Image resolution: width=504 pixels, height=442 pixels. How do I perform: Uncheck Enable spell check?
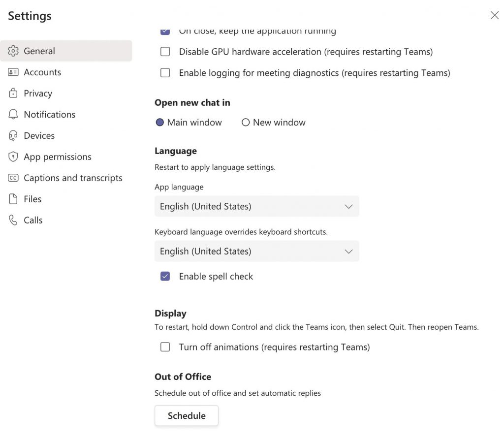[165, 276]
